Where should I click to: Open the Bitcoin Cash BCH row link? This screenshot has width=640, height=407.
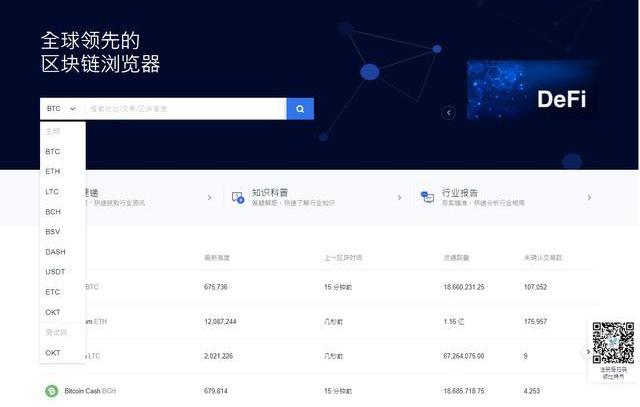click(90, 391)
